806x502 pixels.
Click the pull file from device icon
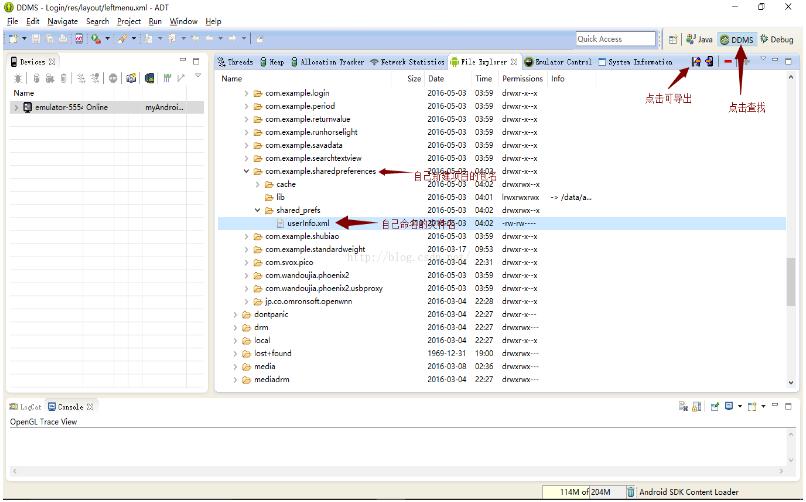tap(696, 62)
